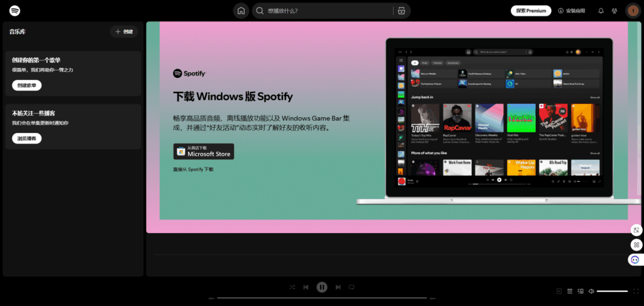Screen dimensions: 644x306
Task: Click the '我们会在单集更新时通知你' text
Action: [40, 123]
